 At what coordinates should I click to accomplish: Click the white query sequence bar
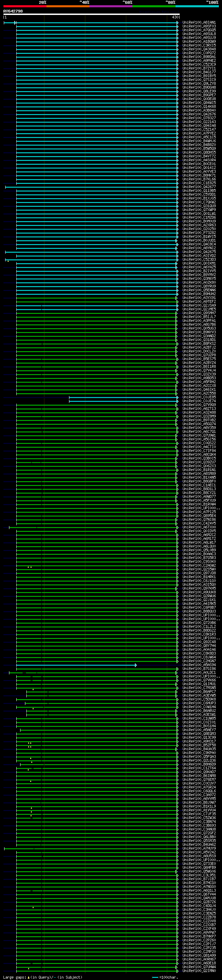pos(92,14)
